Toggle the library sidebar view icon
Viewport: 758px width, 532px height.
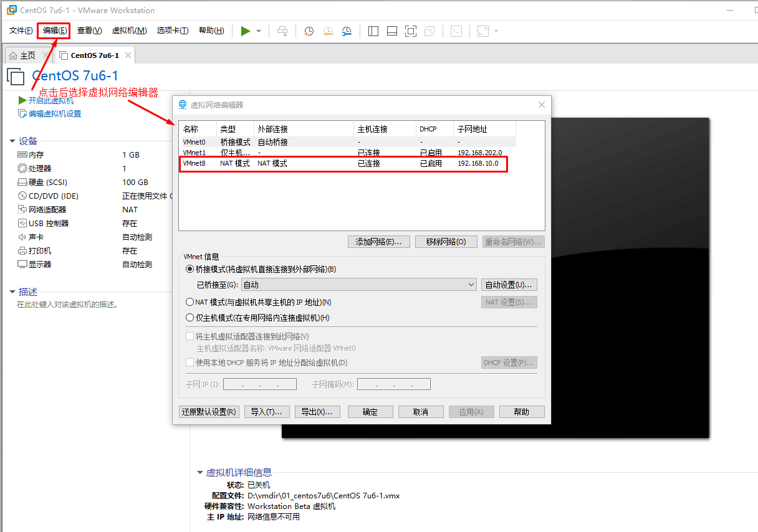[x=373, y=31]
